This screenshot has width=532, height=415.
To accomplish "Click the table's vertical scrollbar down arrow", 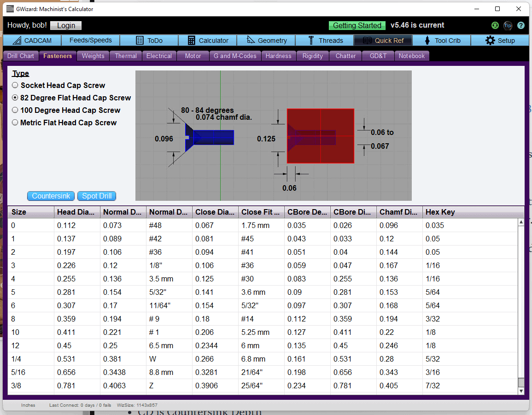I will tap(521, 390).
